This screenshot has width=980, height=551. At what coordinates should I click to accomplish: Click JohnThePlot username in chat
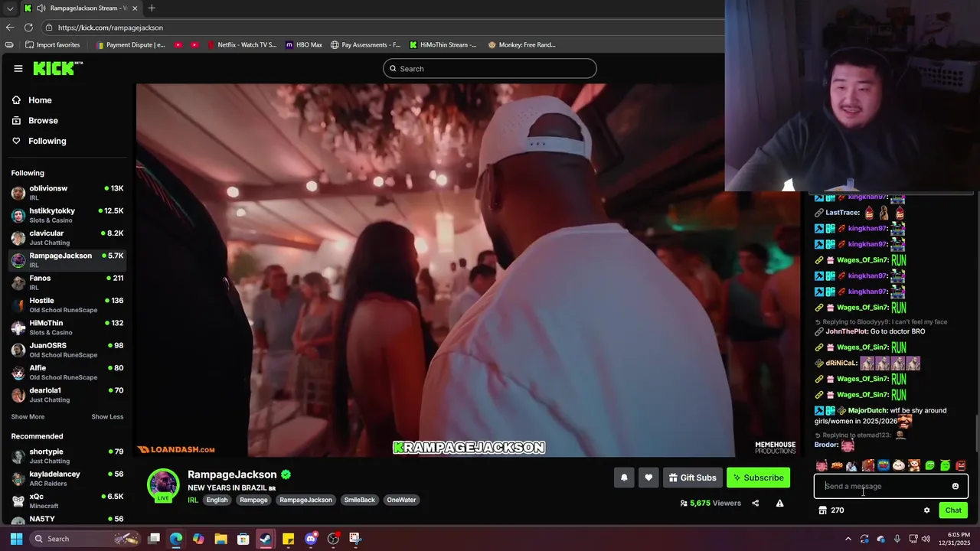[x=847, y=331]
